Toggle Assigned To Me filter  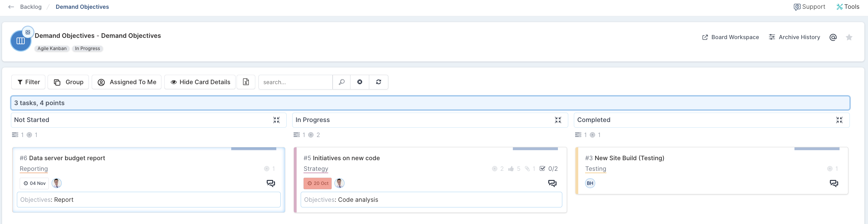click(127, 82)
